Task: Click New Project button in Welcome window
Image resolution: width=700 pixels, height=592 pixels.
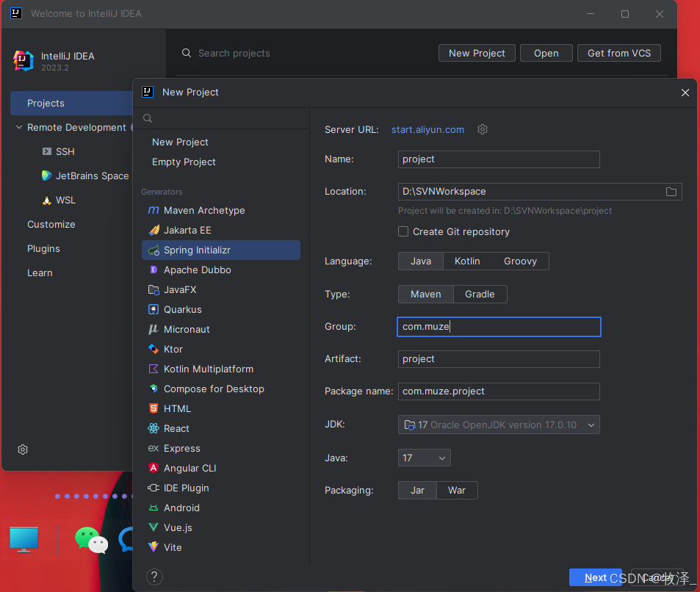Action: [x=477, y=53]
